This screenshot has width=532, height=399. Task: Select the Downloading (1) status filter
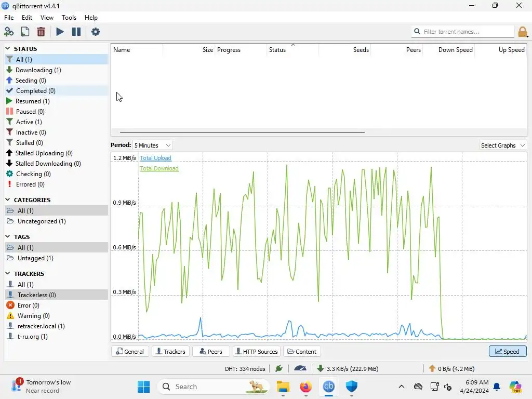[56, 70]
